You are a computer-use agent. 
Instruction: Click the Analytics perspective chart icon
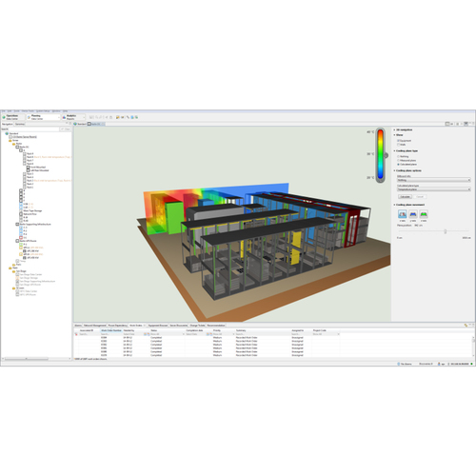64,117
